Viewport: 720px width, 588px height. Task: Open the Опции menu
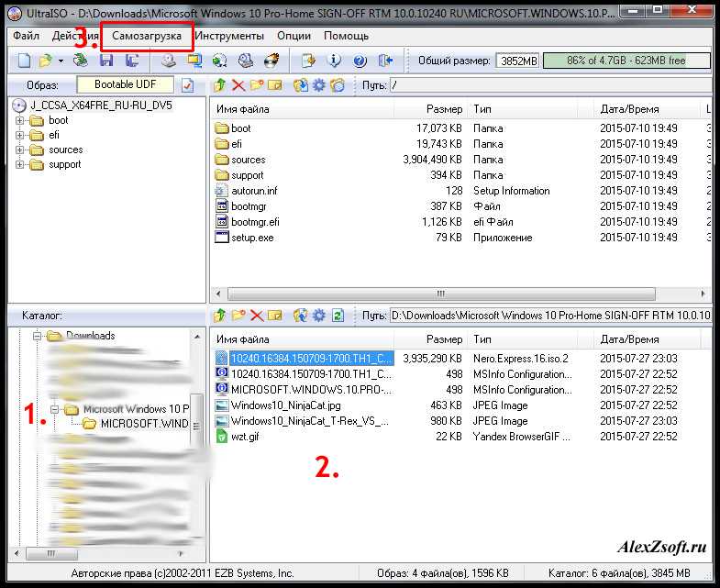(294, 36)
